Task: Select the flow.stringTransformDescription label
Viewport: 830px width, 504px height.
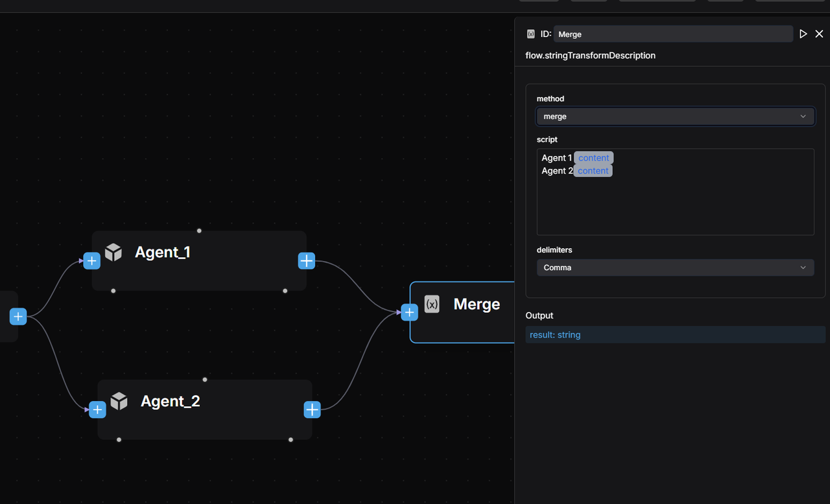Action: click(590, 55)
